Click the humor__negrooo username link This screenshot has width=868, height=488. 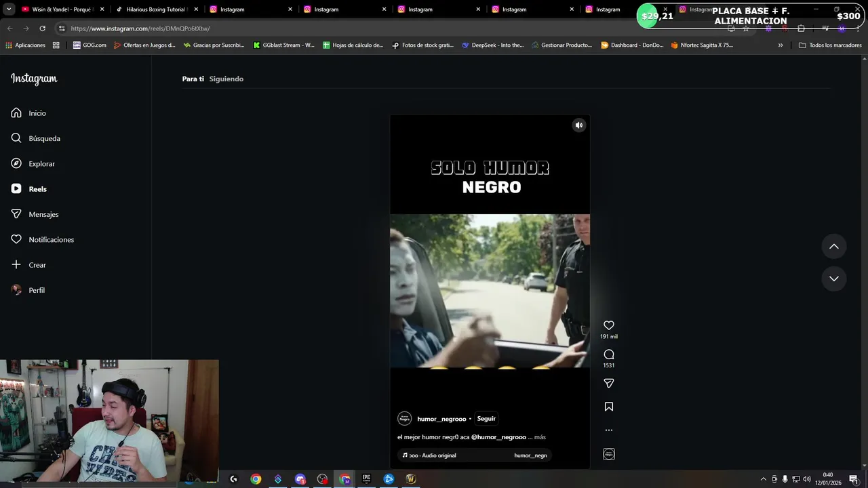tap(441, 419)
